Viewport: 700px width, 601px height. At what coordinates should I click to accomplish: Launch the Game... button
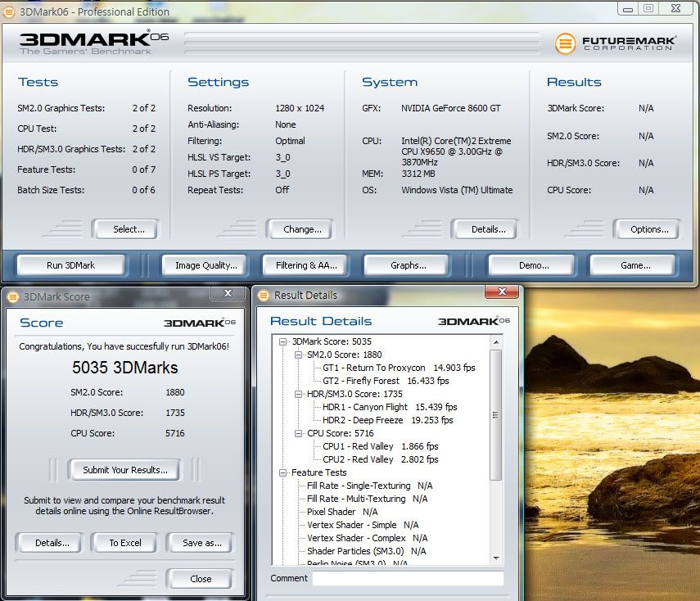click(633, 265)
